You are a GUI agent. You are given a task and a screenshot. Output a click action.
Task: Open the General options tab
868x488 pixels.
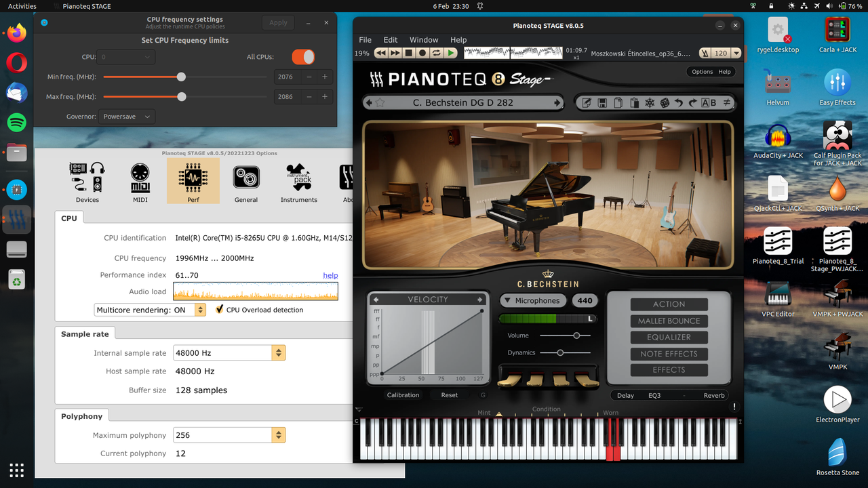[x=246, y=182]
